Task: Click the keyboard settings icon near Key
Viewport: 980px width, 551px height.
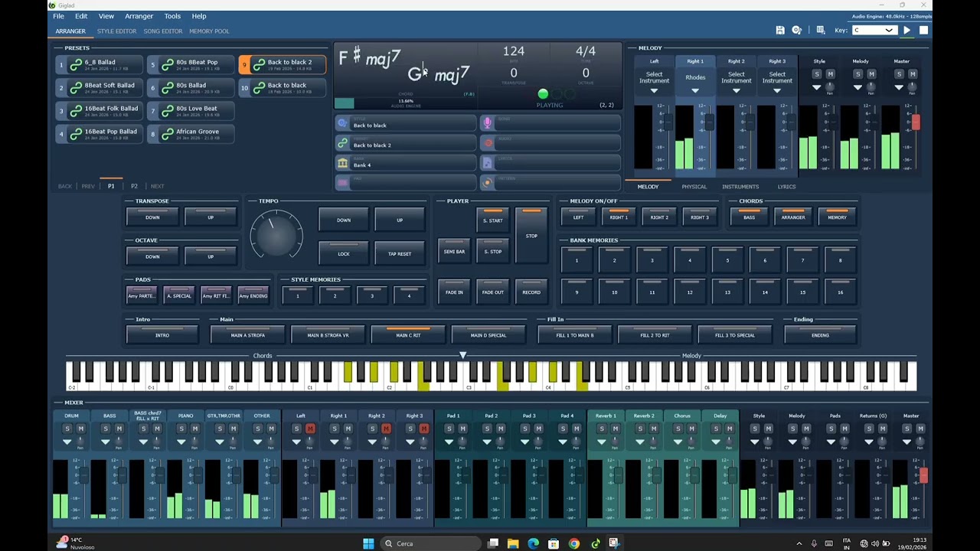Action: pyautogui.click(x=821, y=30)
